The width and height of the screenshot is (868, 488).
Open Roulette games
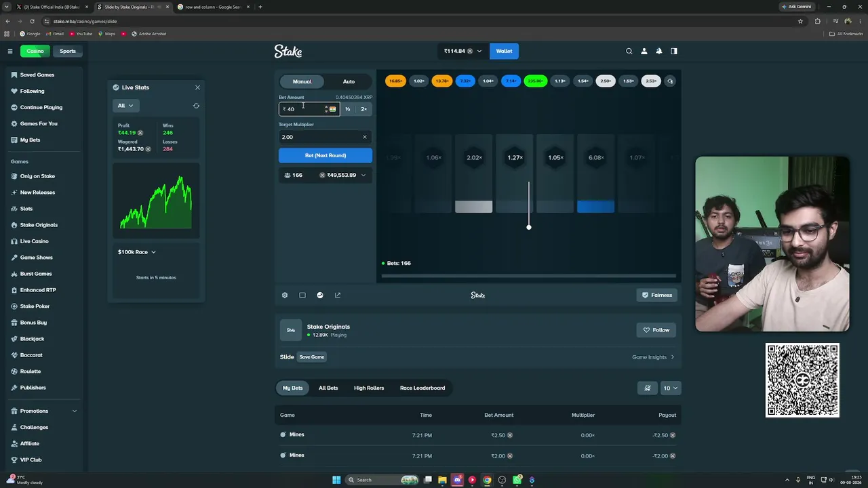(31, 371)
